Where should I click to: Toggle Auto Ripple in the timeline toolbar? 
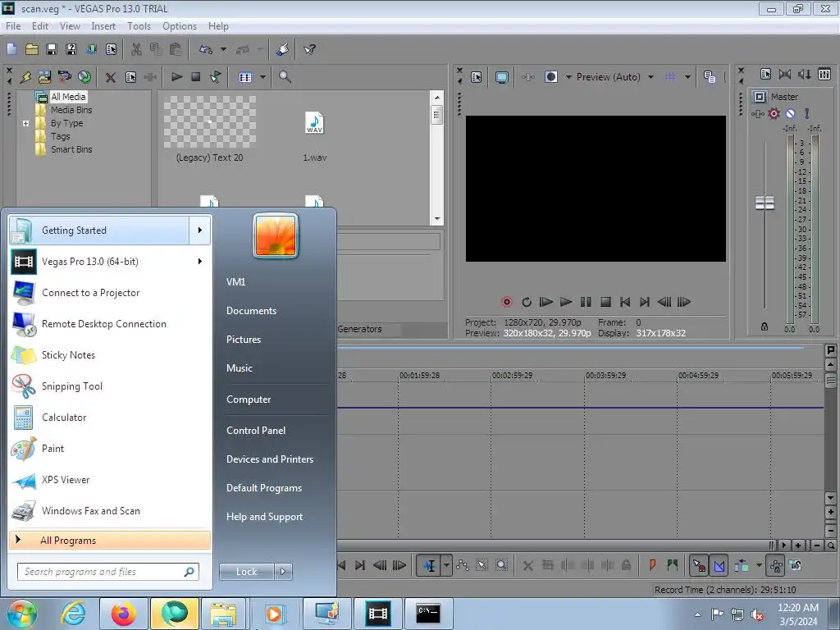(x=742, y=565)
